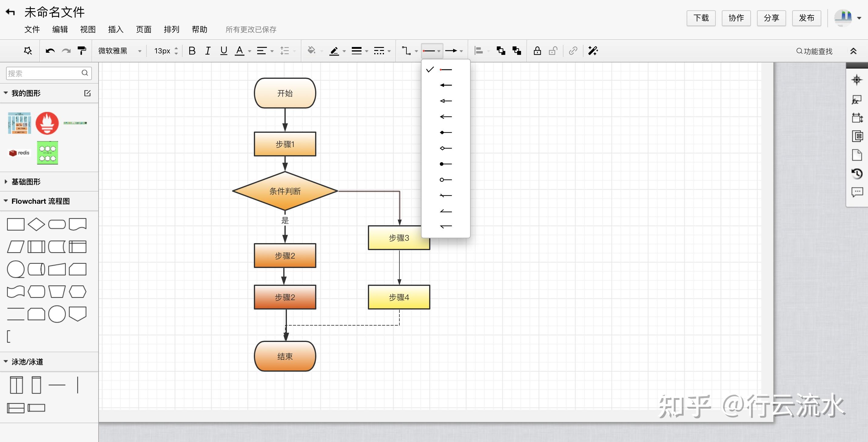This screenshot has width=868, height=442.
Task: Open the history clock icon in right panel
Action: [857, 173]
